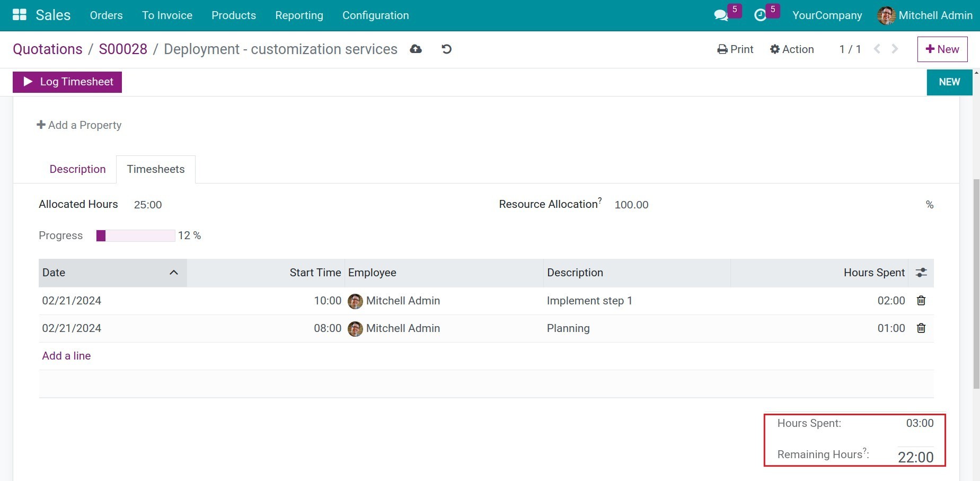
Task: Go to Quotations breadcrumb
Action: coord(48,49)
